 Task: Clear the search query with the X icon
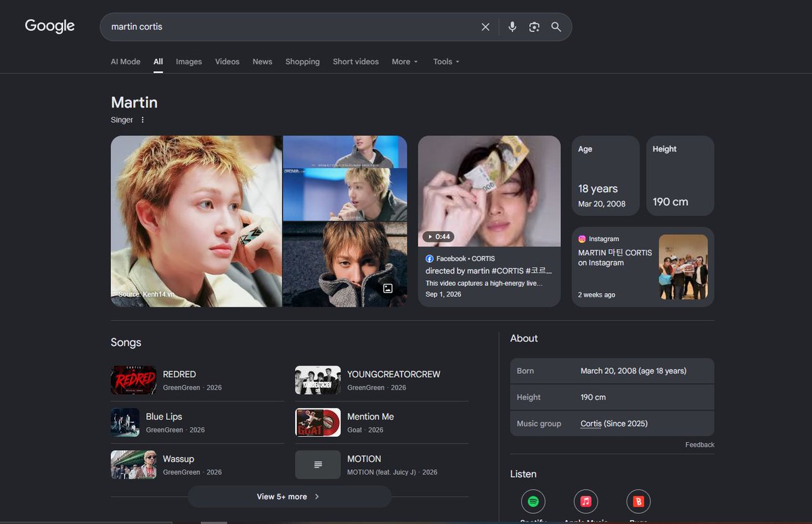485,27
